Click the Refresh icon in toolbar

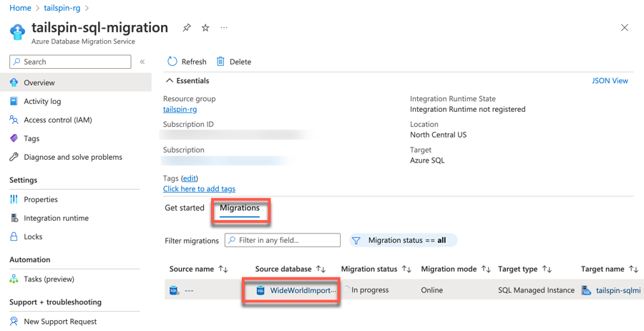pos(172,62)
